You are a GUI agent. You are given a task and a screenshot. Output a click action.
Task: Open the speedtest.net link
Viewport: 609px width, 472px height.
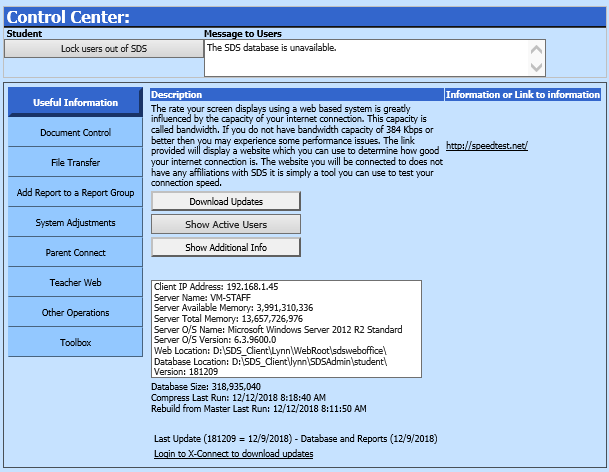(486, 146)
